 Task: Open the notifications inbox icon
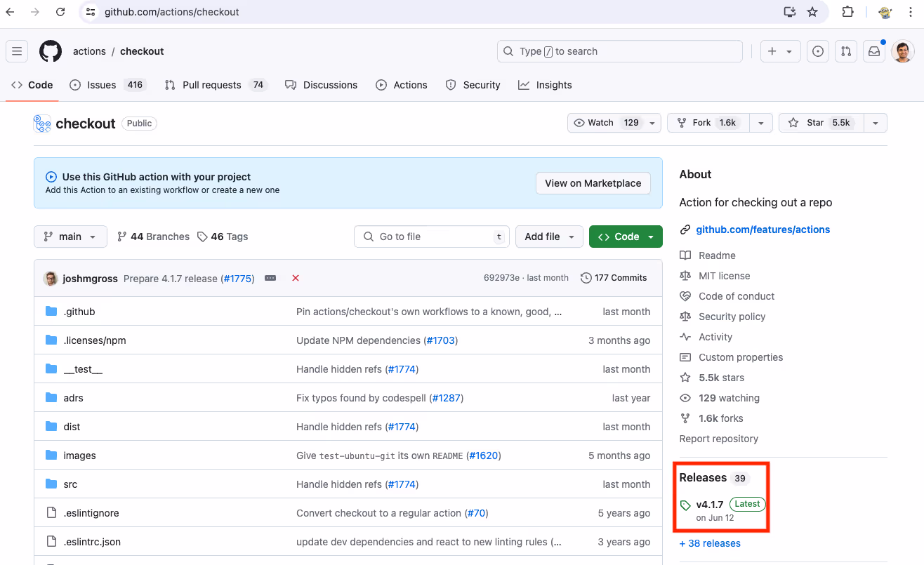[874, 51]
